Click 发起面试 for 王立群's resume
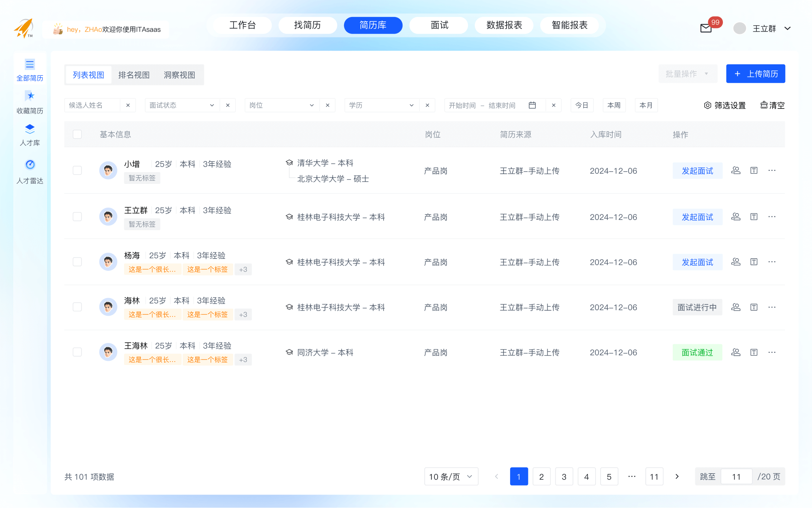812x508 pixels. tap(697, 217)
